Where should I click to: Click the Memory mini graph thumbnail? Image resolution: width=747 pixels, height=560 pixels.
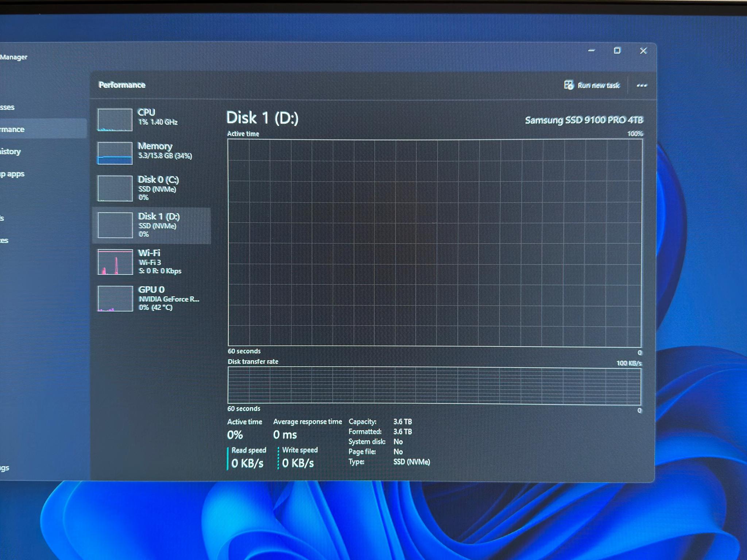point(115,153)
